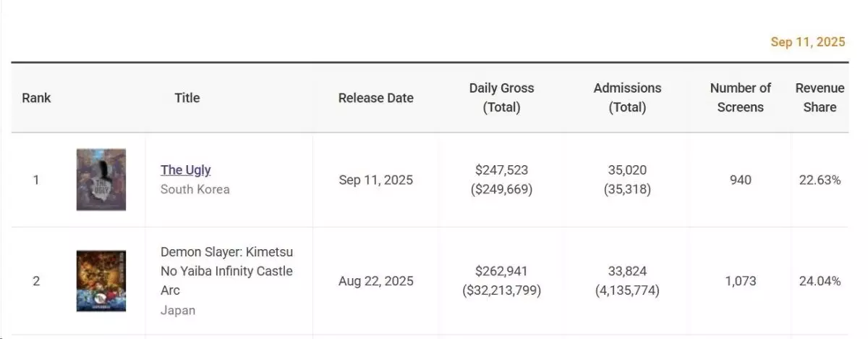Select the 33,824 admissions value

coord(627,272)
